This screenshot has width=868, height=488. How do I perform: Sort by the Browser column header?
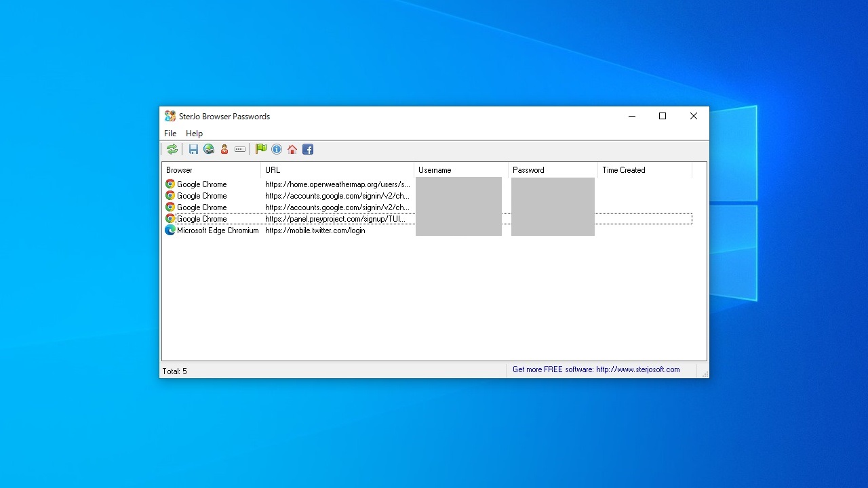(x=212, y=170)
